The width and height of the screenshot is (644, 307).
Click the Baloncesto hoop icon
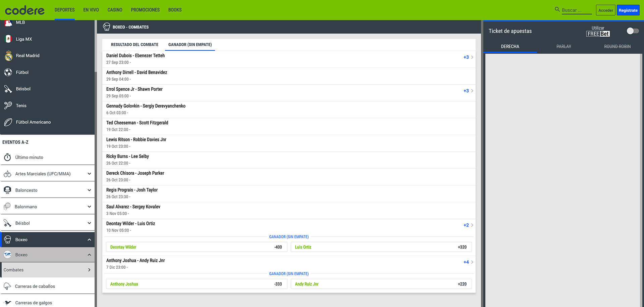click(x=7, y=190)
